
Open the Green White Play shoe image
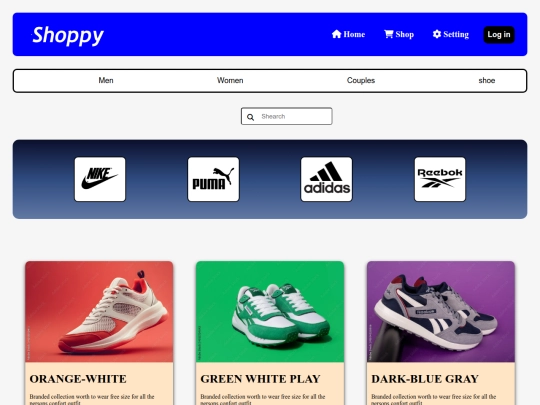(270, 311)
